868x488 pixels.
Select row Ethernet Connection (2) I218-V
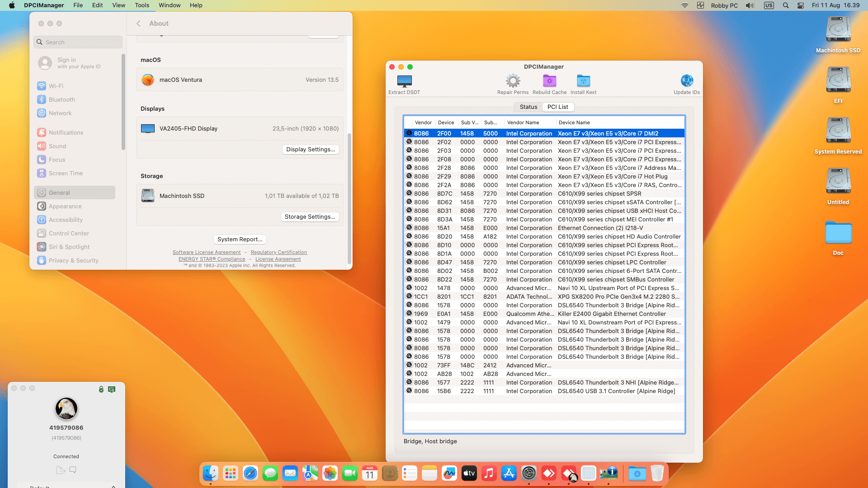544,228
